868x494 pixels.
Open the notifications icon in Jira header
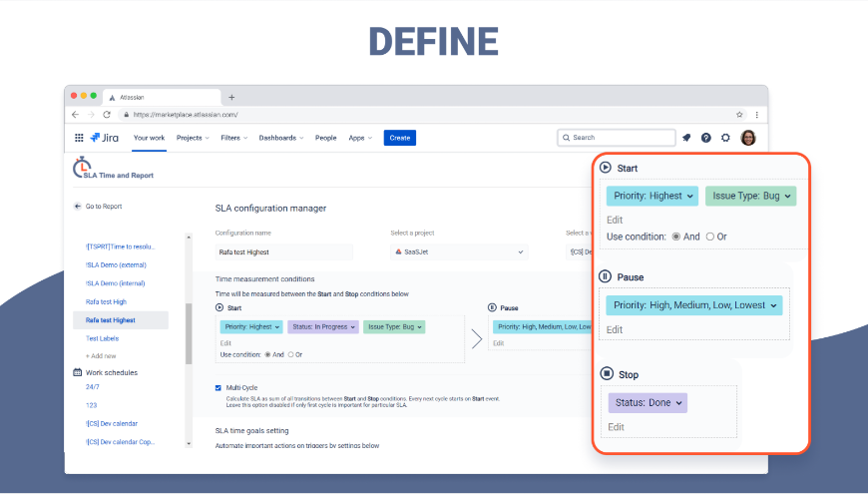pyautogui.click(x=686, y=138)
